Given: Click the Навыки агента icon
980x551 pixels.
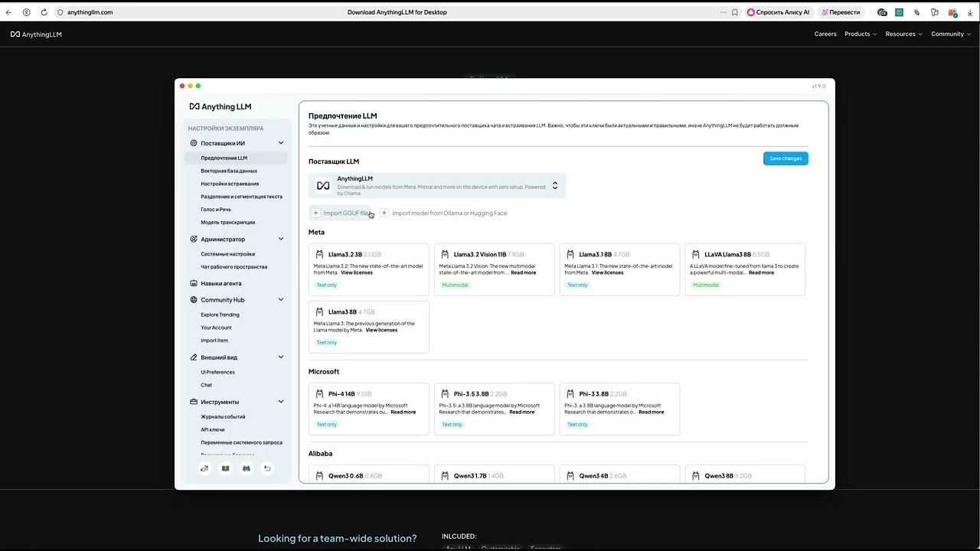Looking at the screenshot, I should (x=194, y=283).
